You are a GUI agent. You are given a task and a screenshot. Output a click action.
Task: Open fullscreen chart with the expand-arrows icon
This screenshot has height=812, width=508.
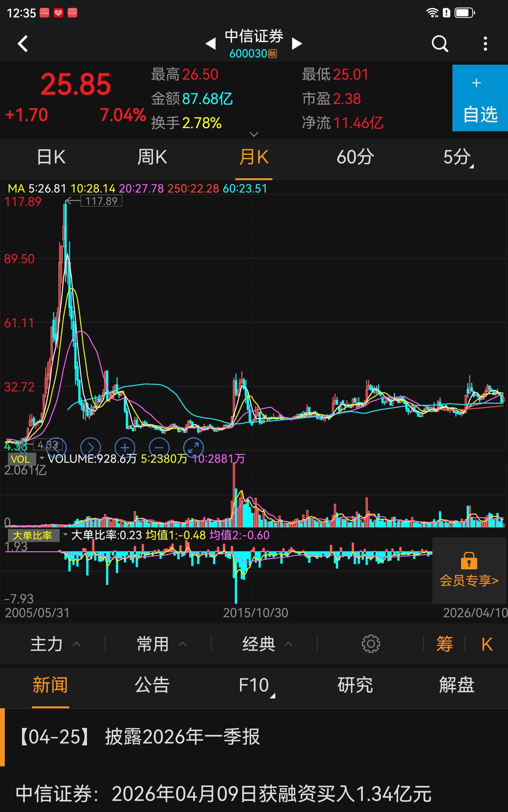point(194,448)
